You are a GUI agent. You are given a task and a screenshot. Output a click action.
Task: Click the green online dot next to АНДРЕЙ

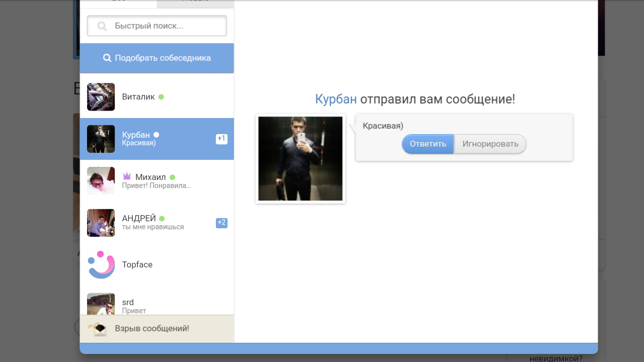click(x=162, y=219)
